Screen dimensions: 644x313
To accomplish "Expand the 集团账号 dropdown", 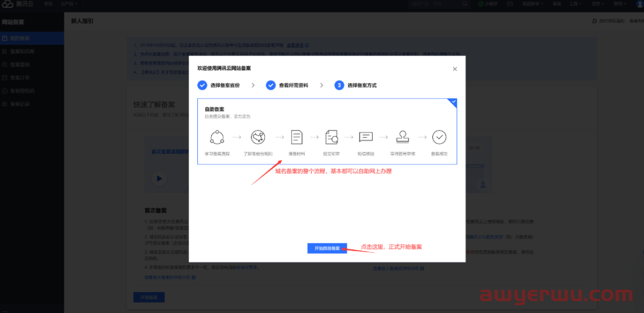I will click(x=532, y=4).
